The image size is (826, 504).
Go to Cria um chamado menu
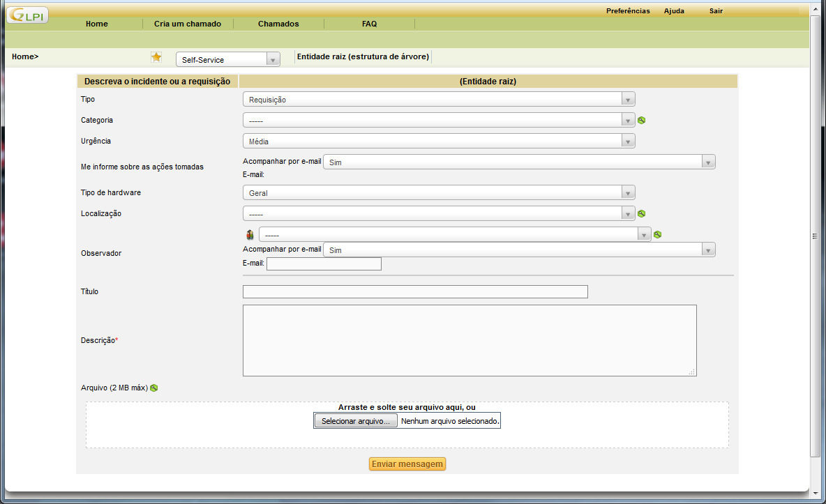(x=188, y=24)
